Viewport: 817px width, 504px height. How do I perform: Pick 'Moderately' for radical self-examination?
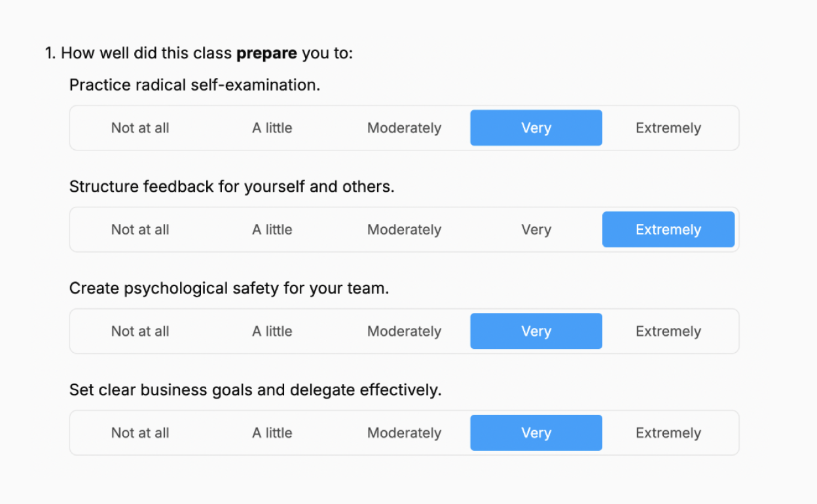point(404,128)
